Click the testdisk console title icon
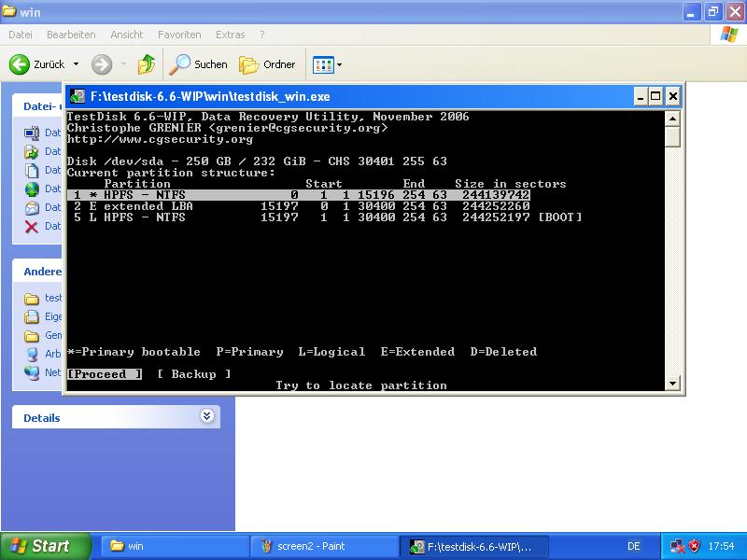 coord(78,97)
